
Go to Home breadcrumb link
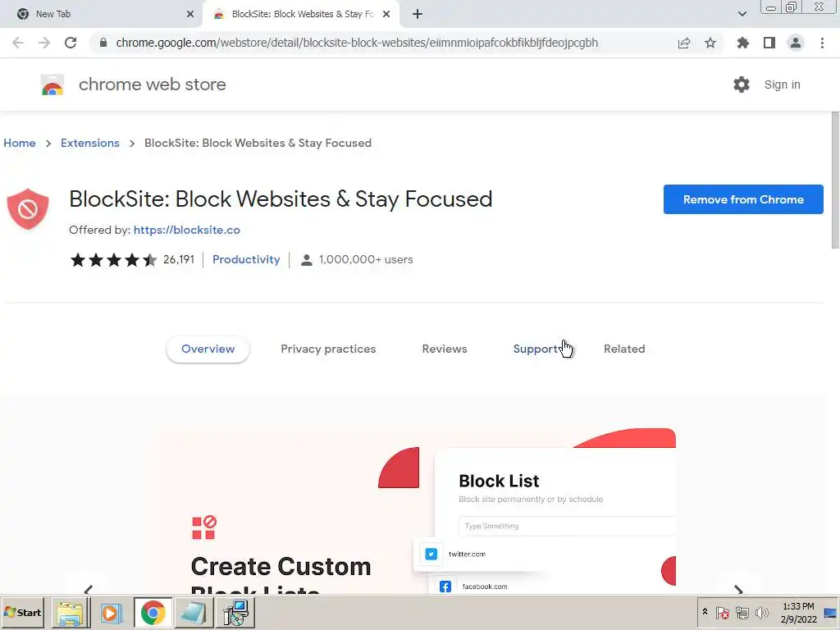pyautogui.click(x=20, y=143)
